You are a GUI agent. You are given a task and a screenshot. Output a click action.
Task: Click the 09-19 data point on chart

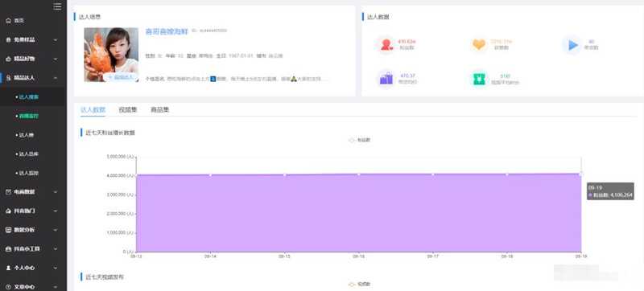click(580, 174)
